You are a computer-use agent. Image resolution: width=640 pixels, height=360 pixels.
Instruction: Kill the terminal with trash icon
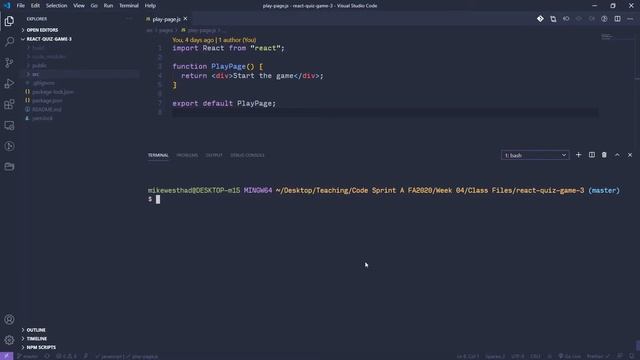pyautogui.click(x=604, y=155)
